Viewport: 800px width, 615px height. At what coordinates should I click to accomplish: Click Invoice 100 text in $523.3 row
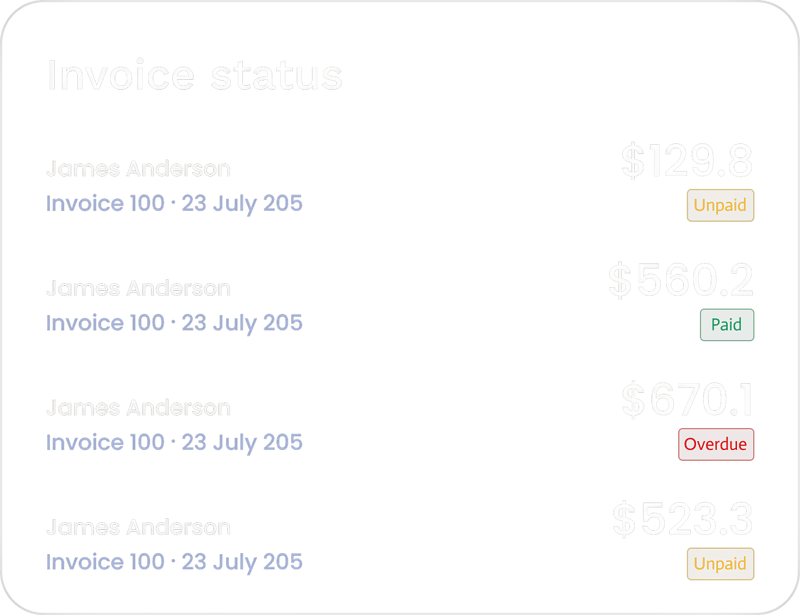tap(105, 562)
